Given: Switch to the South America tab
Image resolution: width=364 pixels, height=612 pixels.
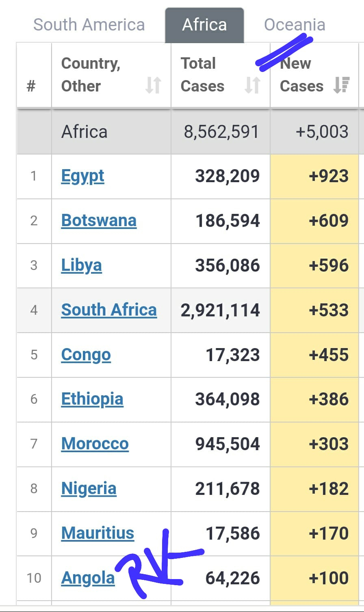Looking at the screenshot, I should [x=89, y=25].
